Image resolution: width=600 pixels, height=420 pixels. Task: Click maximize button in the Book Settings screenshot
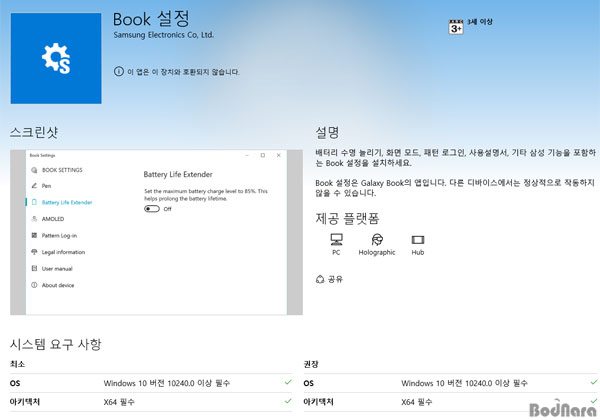[262, 155]
